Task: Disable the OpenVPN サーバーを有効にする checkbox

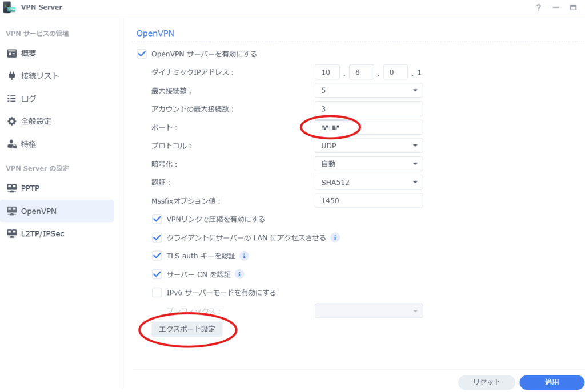Action: pyautogui.click(x=141, y=54)
